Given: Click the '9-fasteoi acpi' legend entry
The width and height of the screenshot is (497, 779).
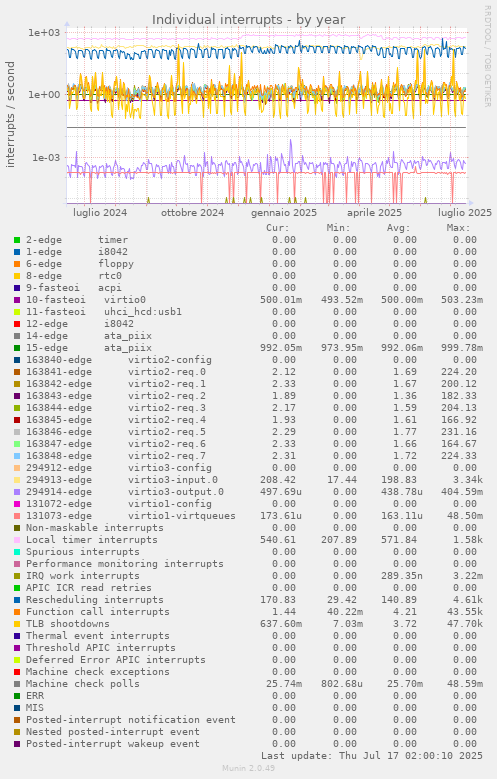Looking at the screenshot, I should tap(74, 288).
